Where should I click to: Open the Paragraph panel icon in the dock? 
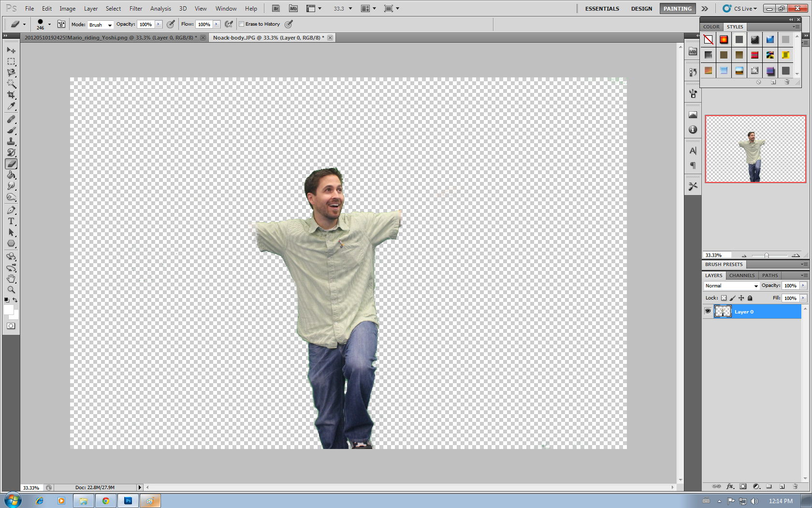(x=693, y=165)
